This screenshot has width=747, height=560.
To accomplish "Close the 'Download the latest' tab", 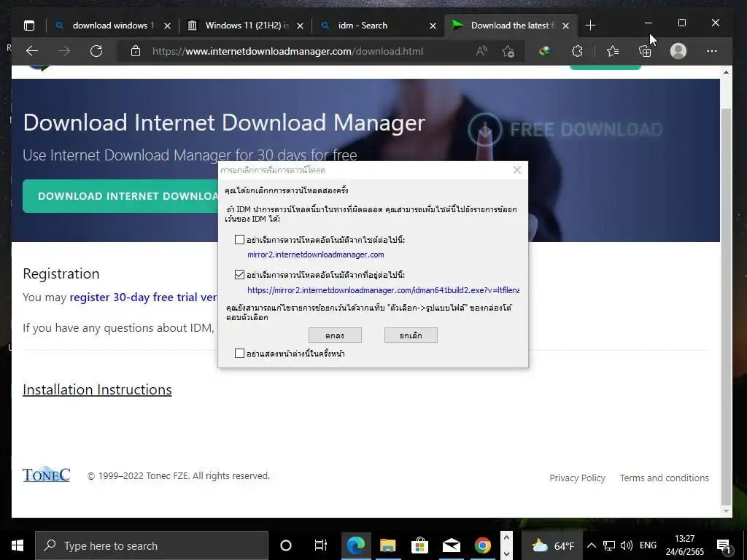I will click(565, 26).
